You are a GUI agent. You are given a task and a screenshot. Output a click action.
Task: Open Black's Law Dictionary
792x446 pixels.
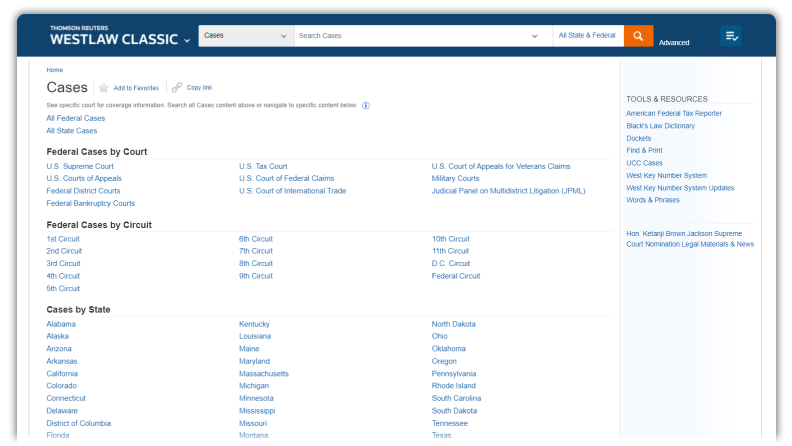tap(661, 126)
